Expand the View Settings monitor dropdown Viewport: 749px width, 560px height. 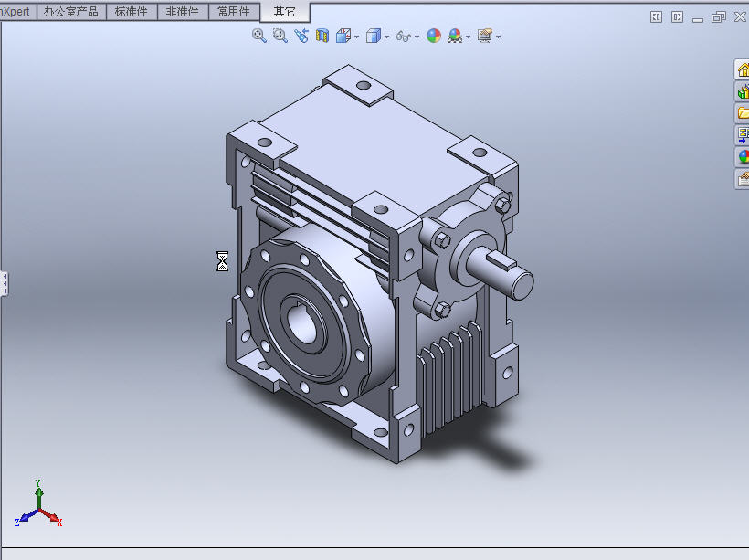(x=498, y=37)
